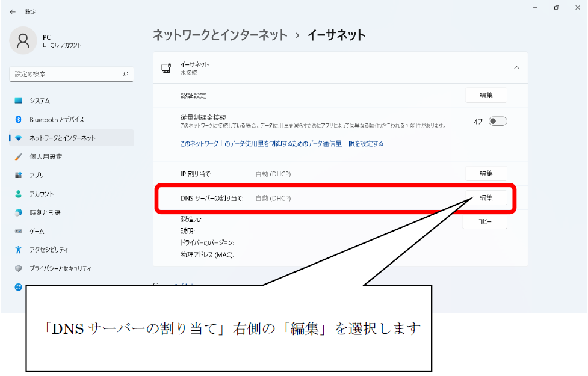The height and width of the screenshot is (376, 588).
Task: Open アカウント settings category
Action: [x=42, y=194]
